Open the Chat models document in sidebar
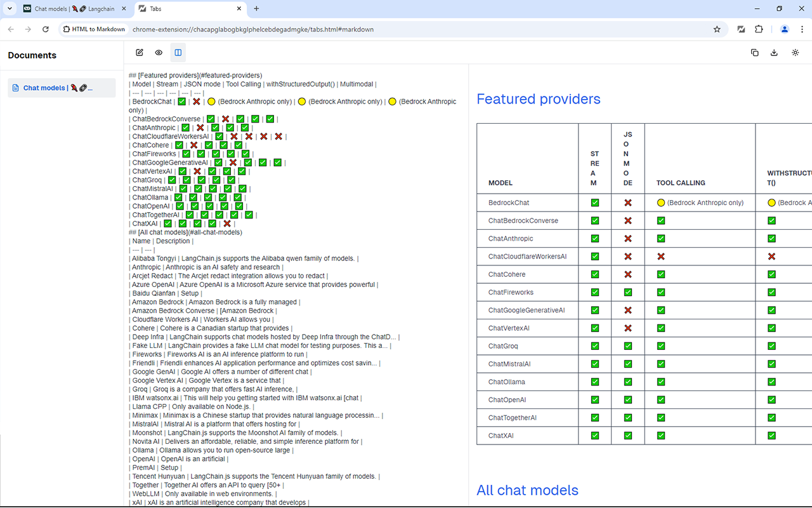Screen dimensions: 812x508 [x=62, y=88]
